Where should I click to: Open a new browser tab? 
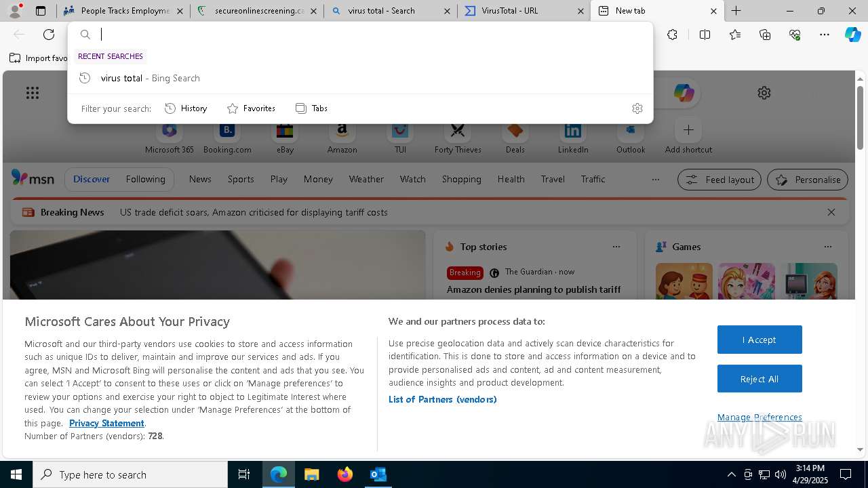click(x=736, y=11)
